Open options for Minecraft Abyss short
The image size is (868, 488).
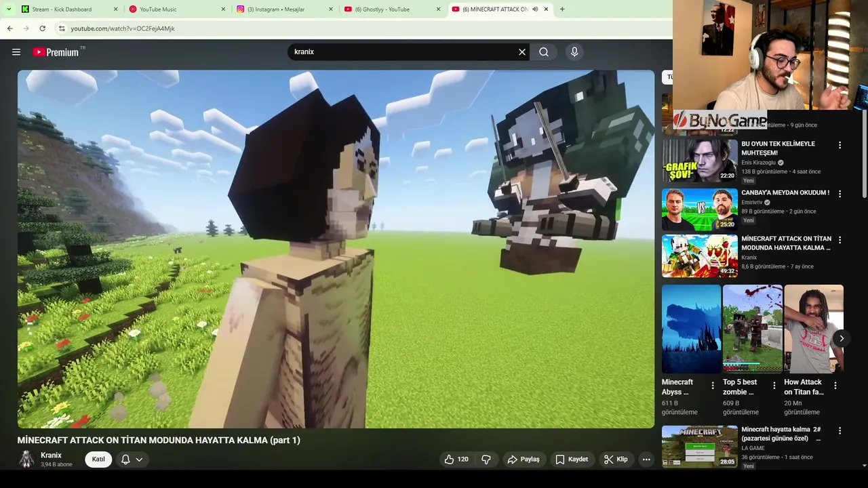pyautogui.click(x=713, y=386)
